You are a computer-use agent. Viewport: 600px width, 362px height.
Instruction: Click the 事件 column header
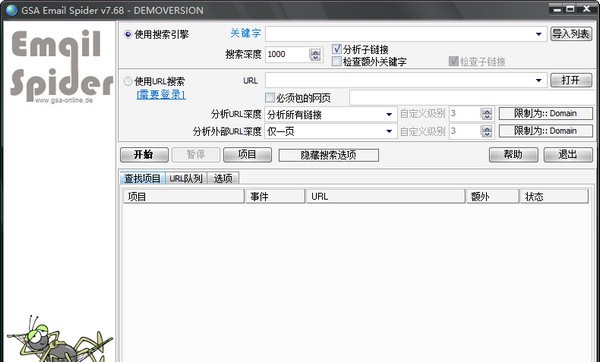tap(275, 196)
